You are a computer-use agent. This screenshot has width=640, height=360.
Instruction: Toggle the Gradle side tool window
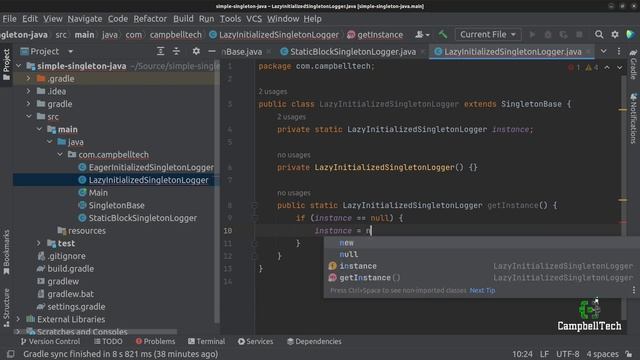[633, 64]
